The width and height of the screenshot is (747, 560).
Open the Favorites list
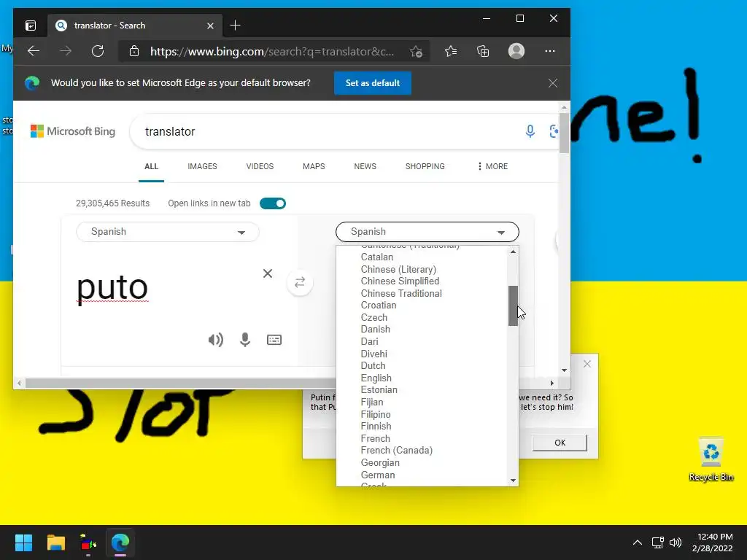(x=451, y=51)
